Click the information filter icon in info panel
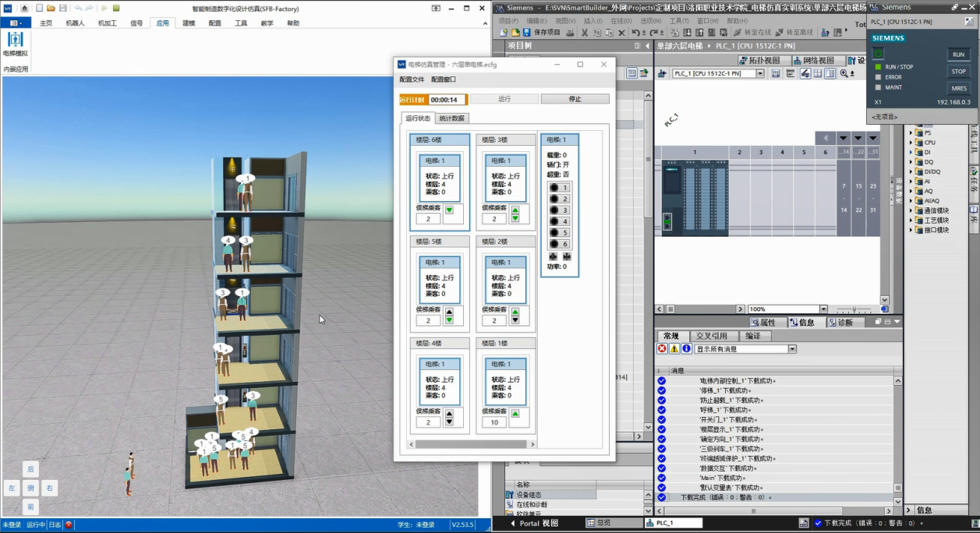The height and width of the screenshot is (533, 980). click(687, 349)
